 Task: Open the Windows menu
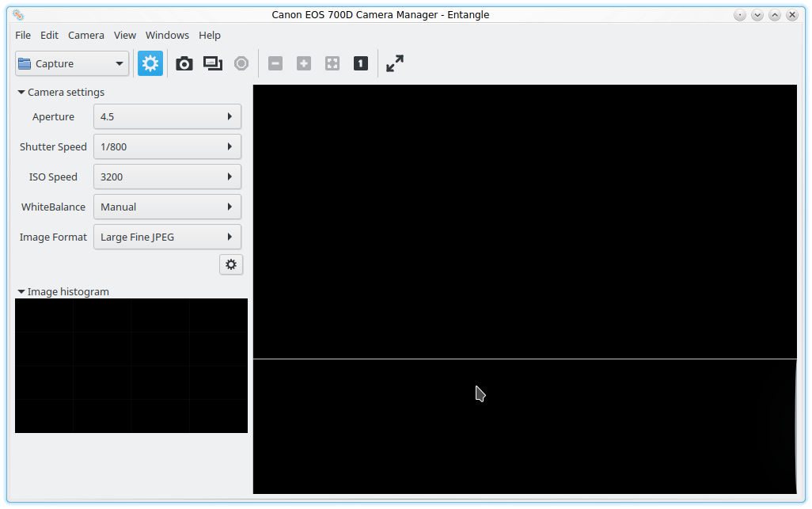(x=167, y=35)
